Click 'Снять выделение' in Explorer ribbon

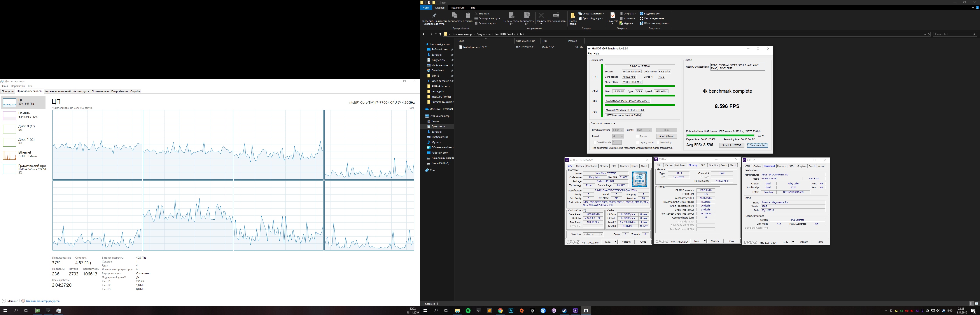(652, 18)
